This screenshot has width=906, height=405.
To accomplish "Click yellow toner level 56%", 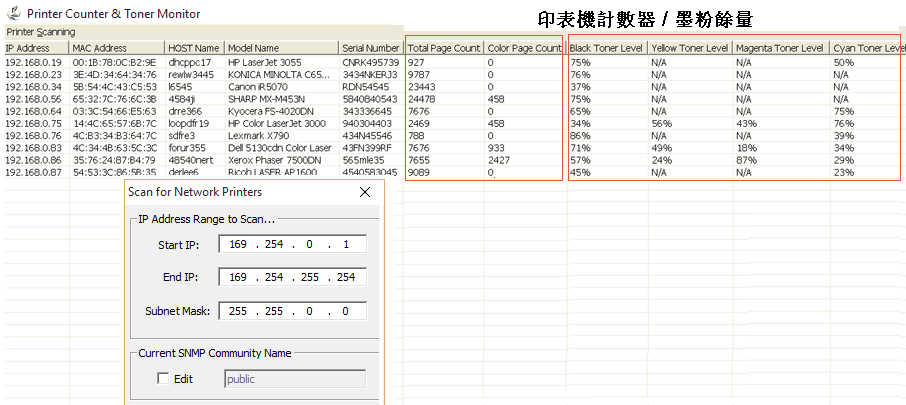I will [x=662, y=123].
